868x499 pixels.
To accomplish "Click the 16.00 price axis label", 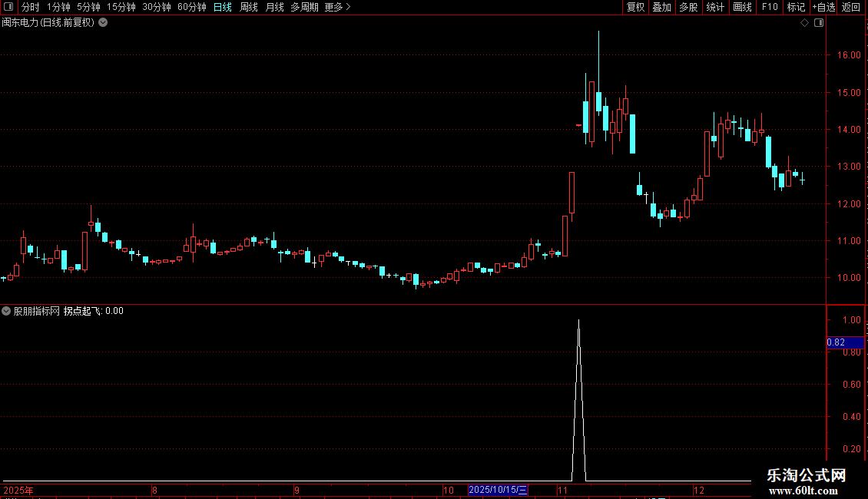I will 849,55.
